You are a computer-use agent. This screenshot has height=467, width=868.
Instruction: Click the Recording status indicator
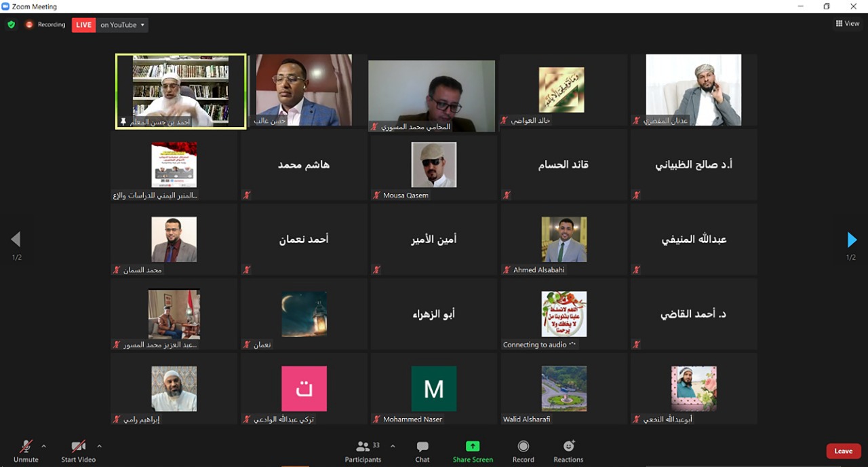click(x=46, y=25)
